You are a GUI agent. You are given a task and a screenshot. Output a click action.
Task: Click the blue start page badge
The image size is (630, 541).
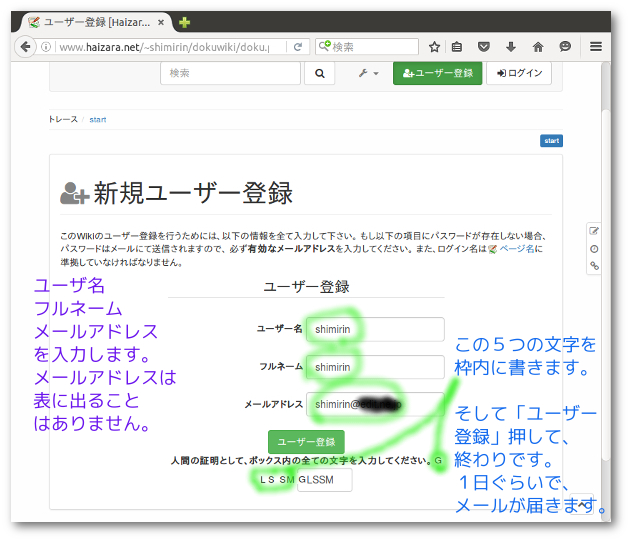(x=551, y=141)
